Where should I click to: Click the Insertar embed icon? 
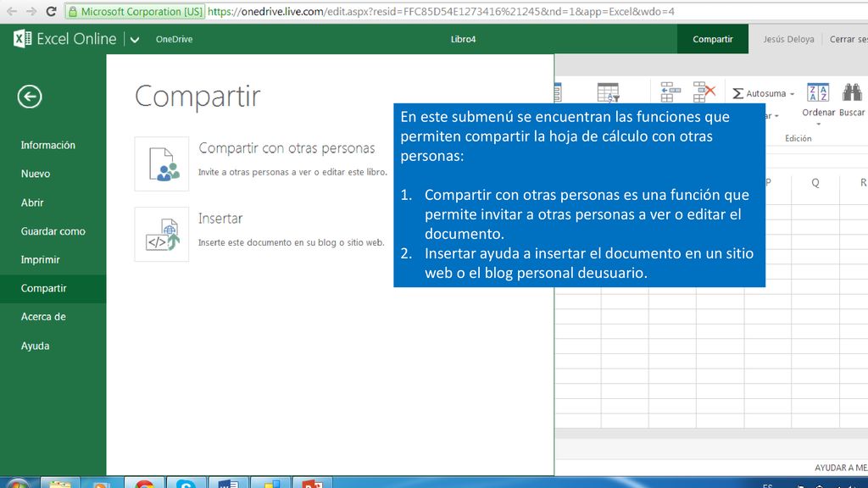[x=162, y=234]
